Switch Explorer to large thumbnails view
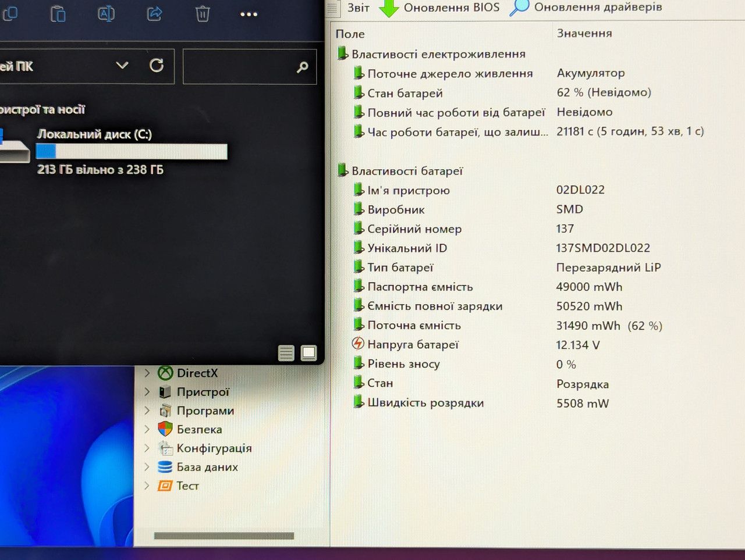This screenshot has width=745, height=560. coord(309,353)
